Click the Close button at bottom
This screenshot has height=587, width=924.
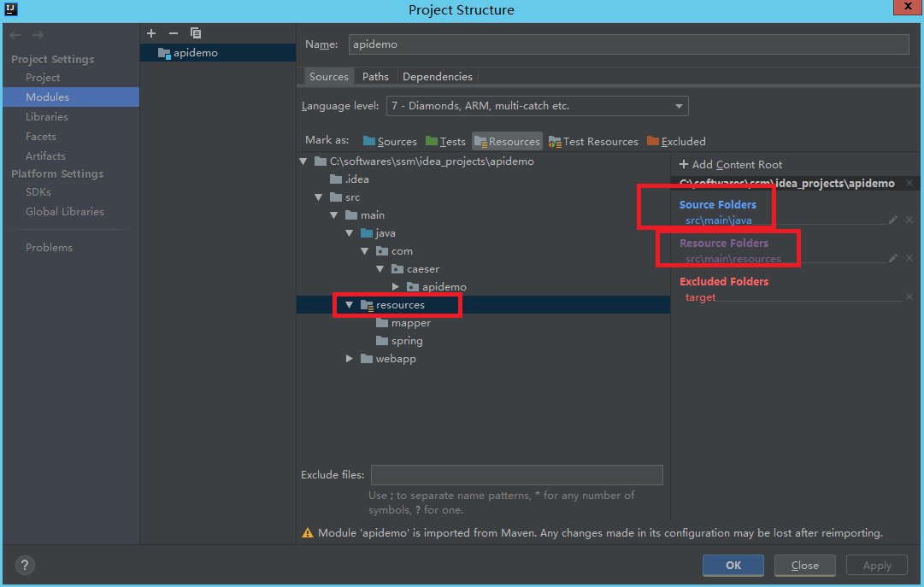pos(805,565)
